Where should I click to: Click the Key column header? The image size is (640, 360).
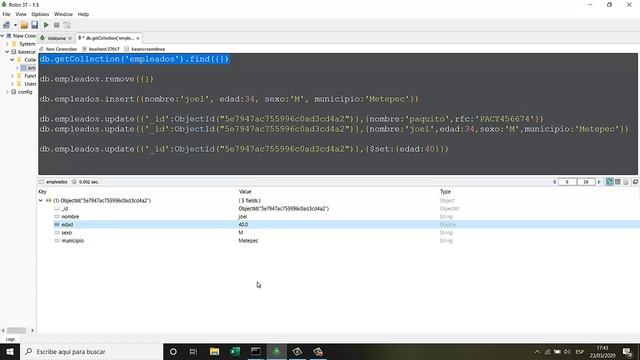42,191
